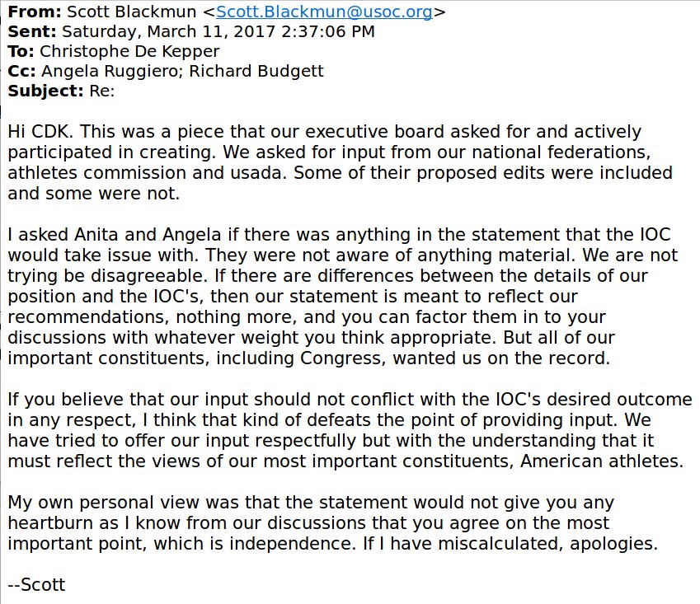Click the Subject: Re: line

61,91
